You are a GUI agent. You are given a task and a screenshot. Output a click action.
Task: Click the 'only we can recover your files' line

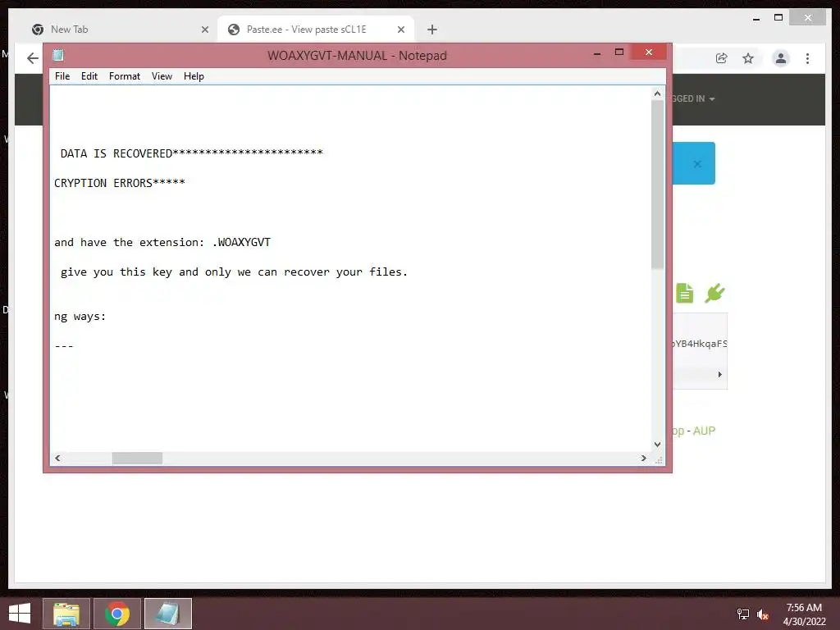[x=234, y=272]
